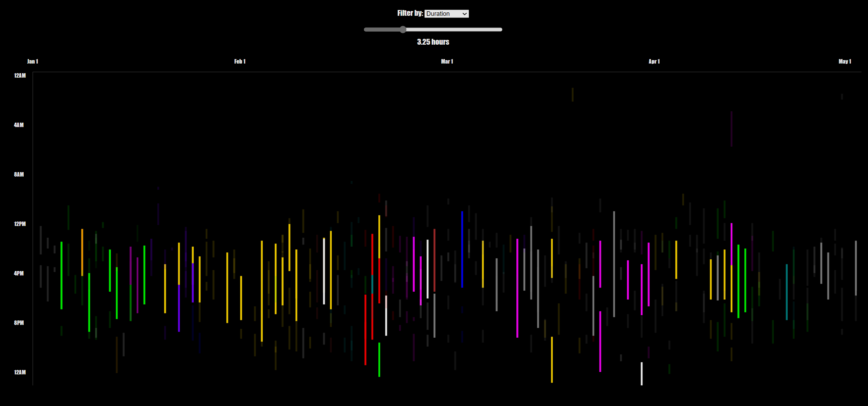Open the Filter by Duration dropdown
Image resolution: width=868 pixels, height=406 pixels.
pyautogui.click(x=446, y=14)
